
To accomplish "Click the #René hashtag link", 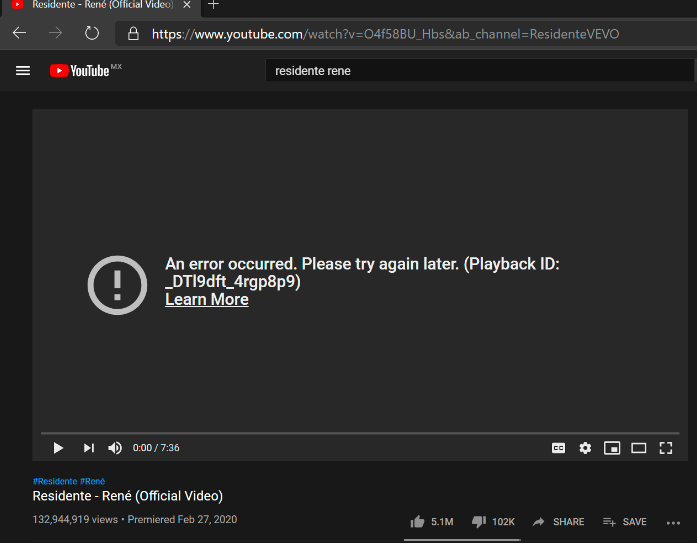I will pyautogui.click(x=92, y=481).
